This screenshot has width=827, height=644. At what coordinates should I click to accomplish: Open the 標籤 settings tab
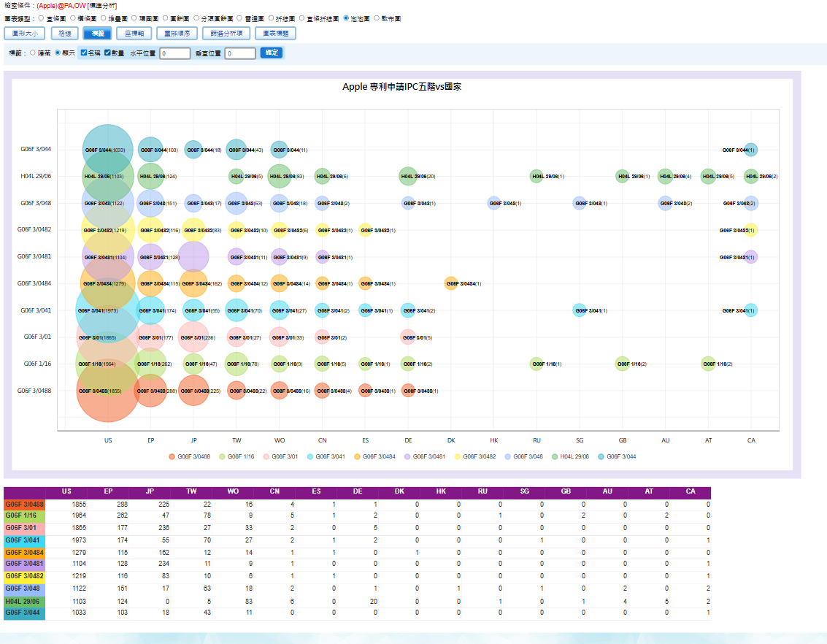coord(98,34)
